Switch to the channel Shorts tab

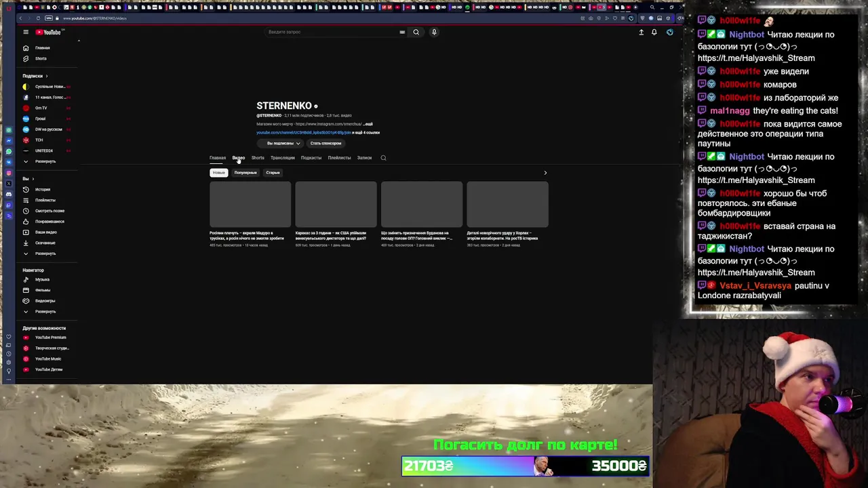coord(258,158)
